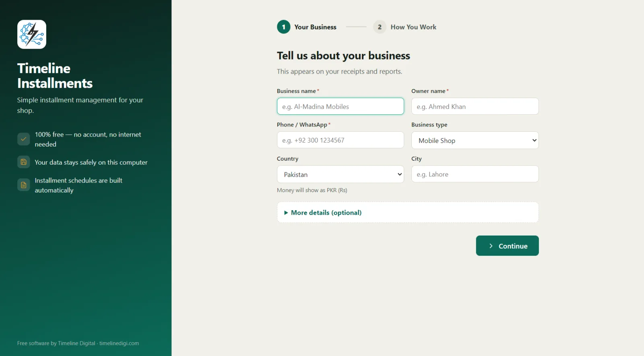
Task: Click the step 1 circle indicator
Action: pyautogui.click(x=283, y=27)
